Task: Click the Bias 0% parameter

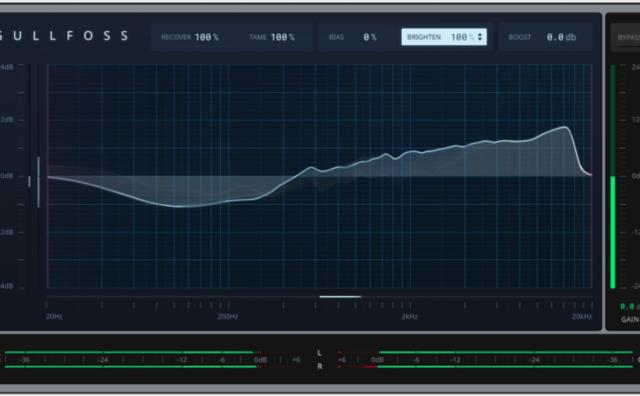Action: coord(353,37)
